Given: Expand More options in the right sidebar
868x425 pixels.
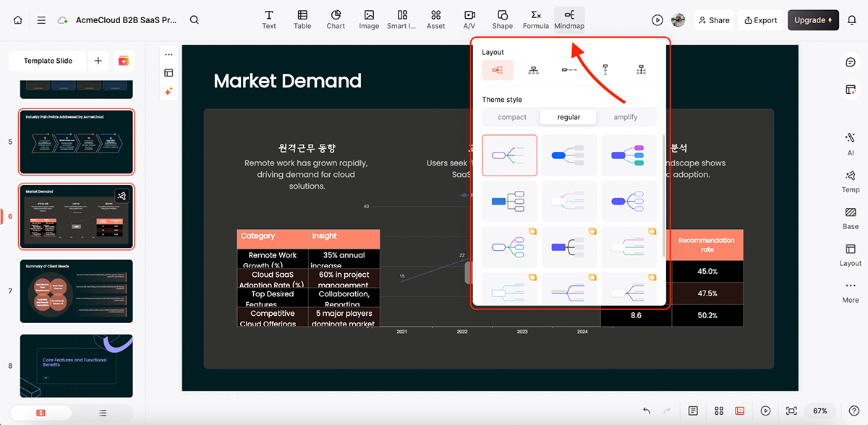Looking at the screenshot, I should click(849, 293).
